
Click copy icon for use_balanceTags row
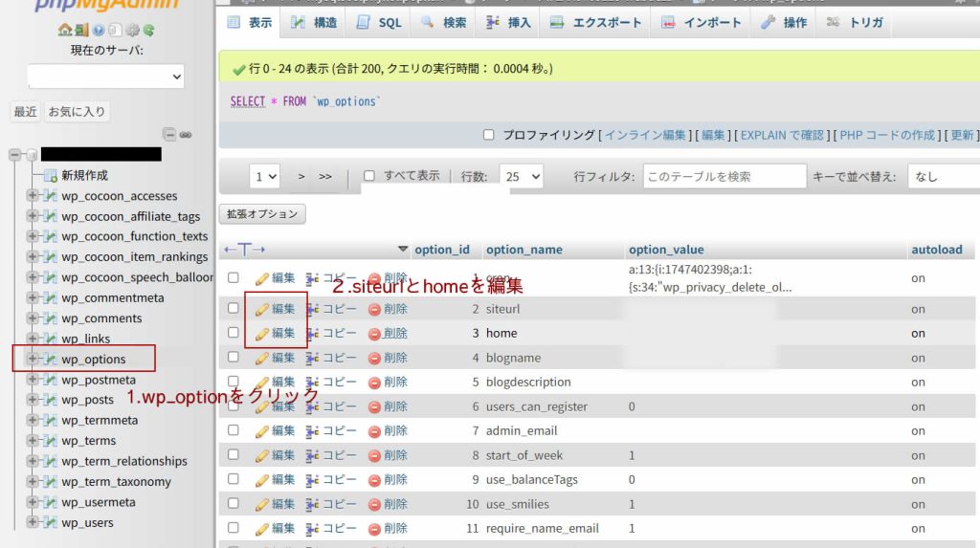coord(312,480)
